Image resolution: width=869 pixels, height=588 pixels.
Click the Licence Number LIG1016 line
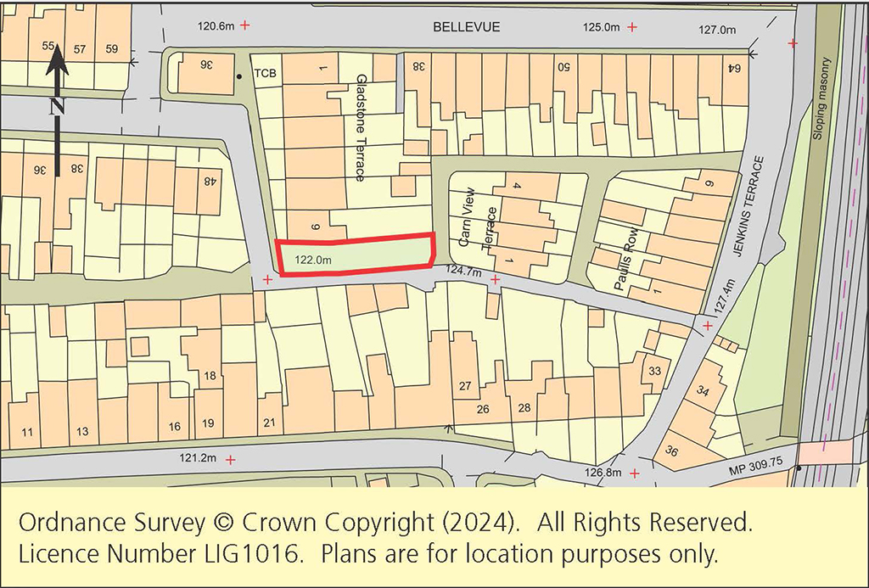click(368, 553)
